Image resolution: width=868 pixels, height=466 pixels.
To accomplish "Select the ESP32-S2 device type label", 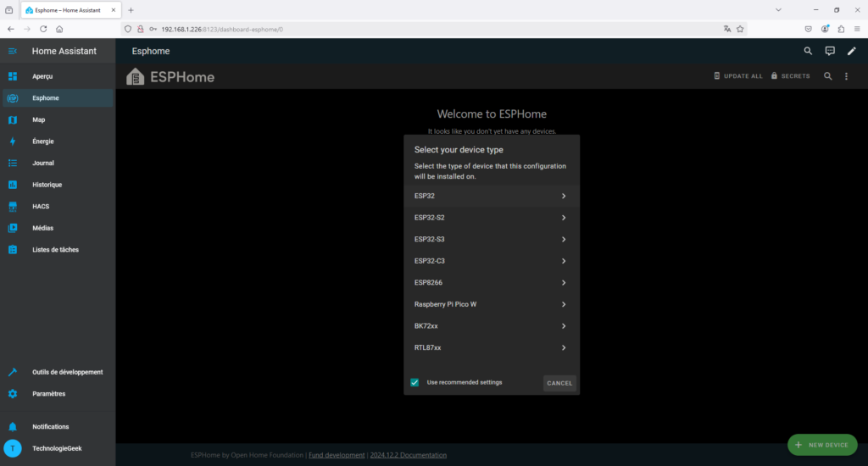I will [430, 218].
